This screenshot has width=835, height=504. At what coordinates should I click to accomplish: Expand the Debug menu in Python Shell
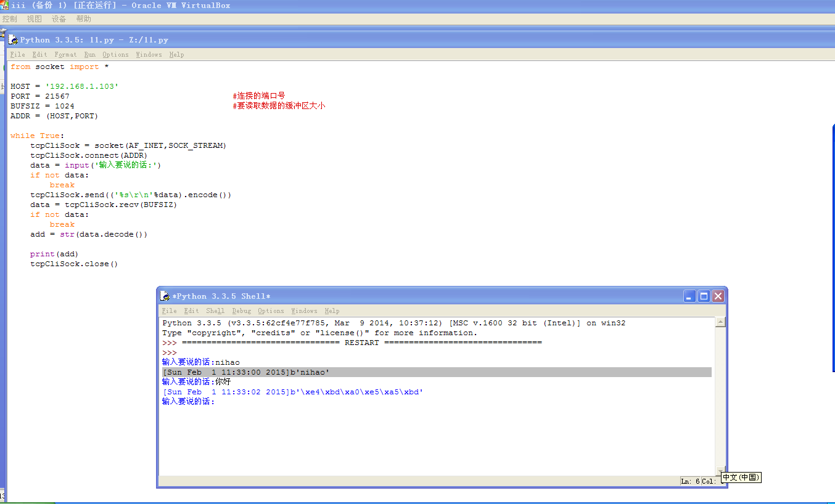click(241, 311)
